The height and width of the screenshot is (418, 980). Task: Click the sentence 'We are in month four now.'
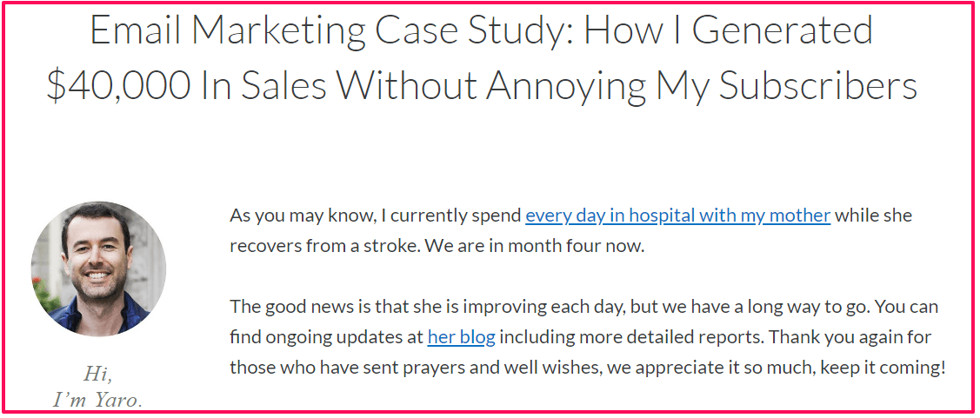(535, 246)
